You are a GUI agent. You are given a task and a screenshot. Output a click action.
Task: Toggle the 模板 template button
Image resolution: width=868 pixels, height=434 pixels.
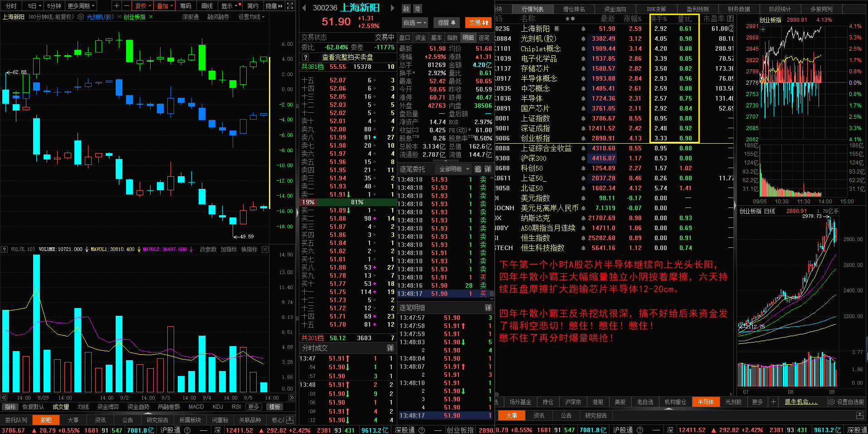(275, 407)
